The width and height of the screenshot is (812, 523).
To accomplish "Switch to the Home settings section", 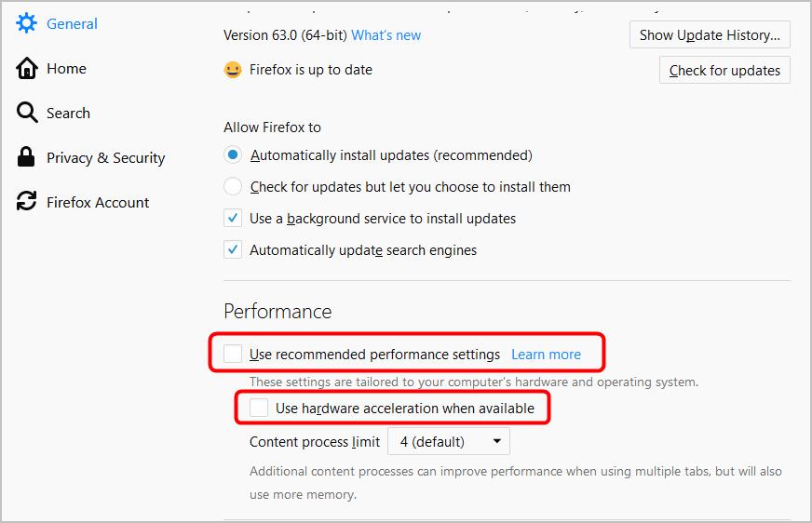I will coord(66,68).
